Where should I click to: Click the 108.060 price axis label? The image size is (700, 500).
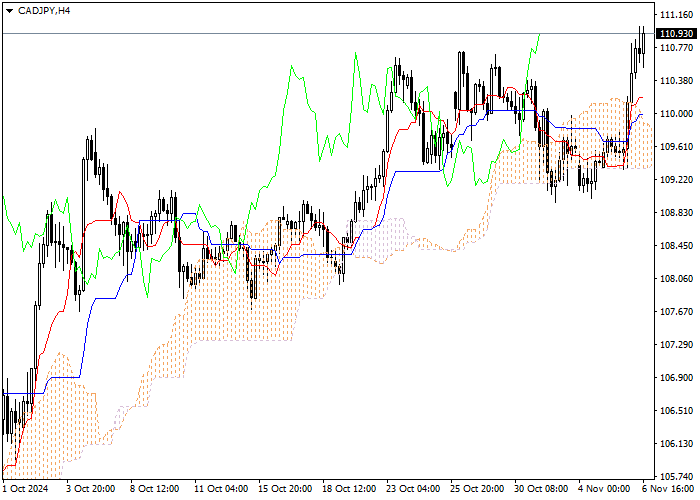point(676,279)
